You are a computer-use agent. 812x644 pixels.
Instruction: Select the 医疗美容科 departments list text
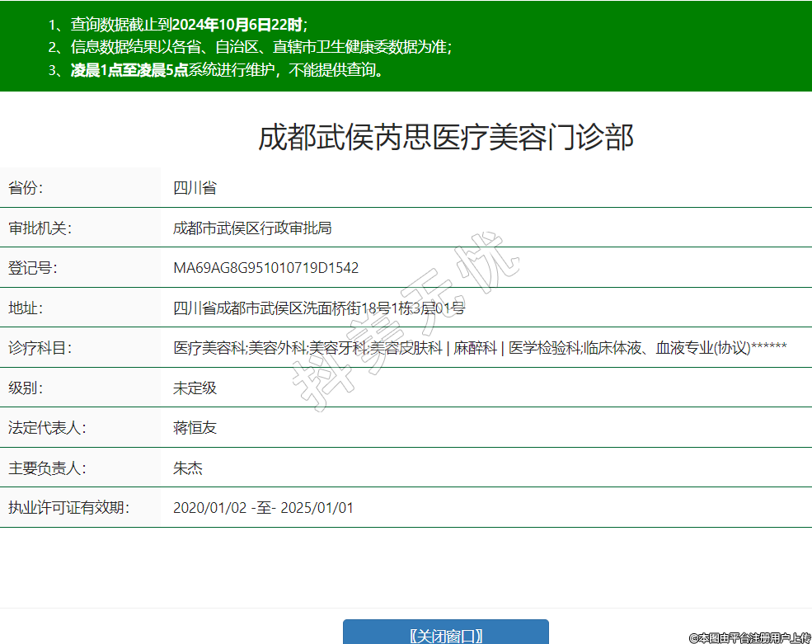click(480, 348)
